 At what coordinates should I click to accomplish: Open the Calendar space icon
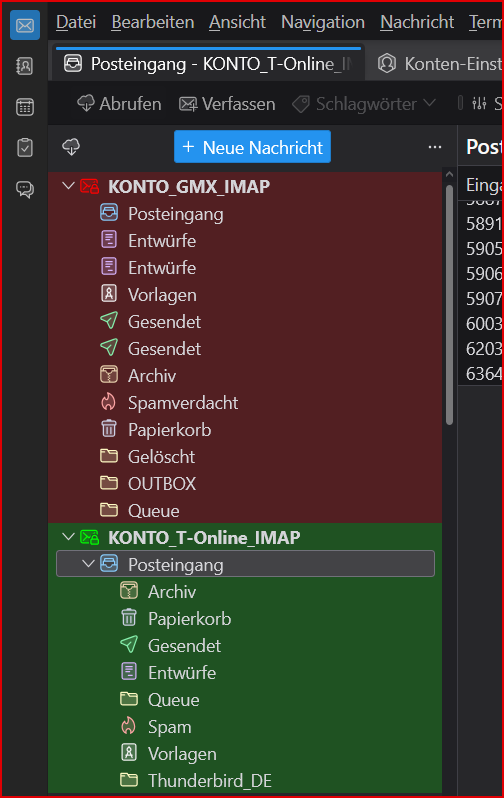(x=25, y=107)
